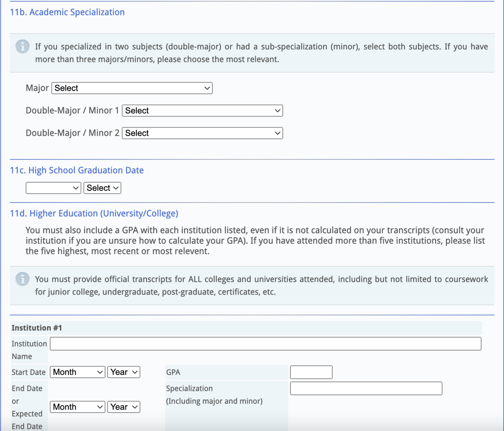Expand the Double-Major / Minor 1 dropdown

(x=202, y=111)
